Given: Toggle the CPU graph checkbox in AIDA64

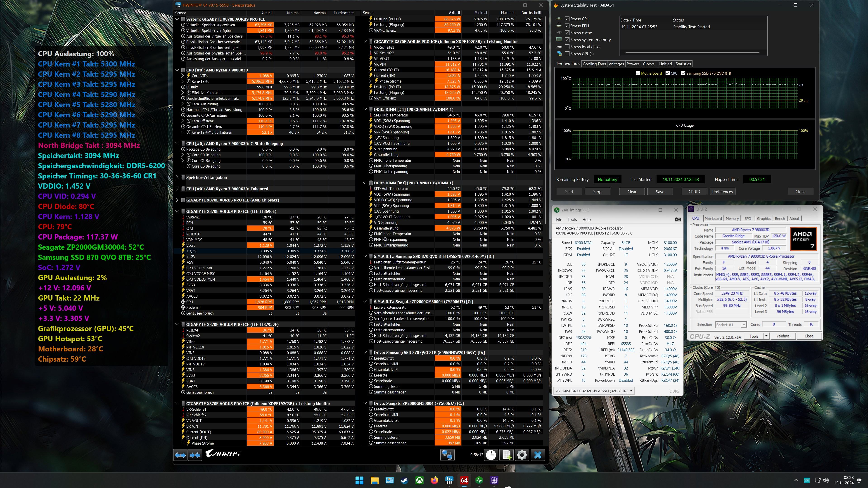Looking at the screenshot, I should 668,73.
